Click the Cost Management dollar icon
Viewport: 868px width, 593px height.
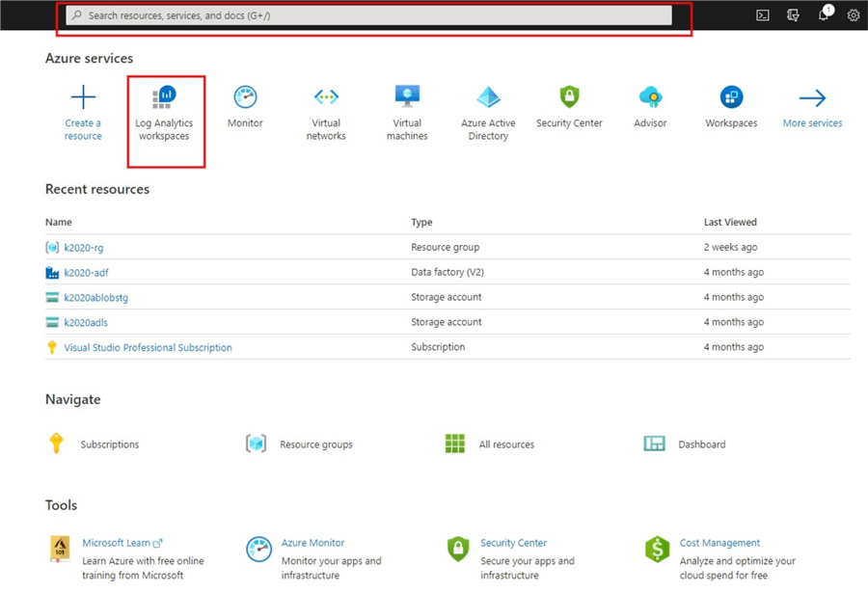pyautogui.click(x=657, y=550)
